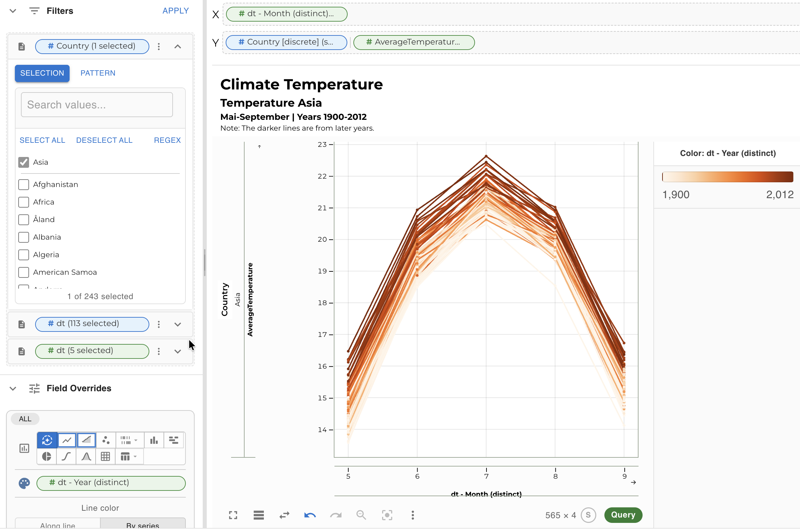
Task: Run the Query button
Action: tap(623, 515)
